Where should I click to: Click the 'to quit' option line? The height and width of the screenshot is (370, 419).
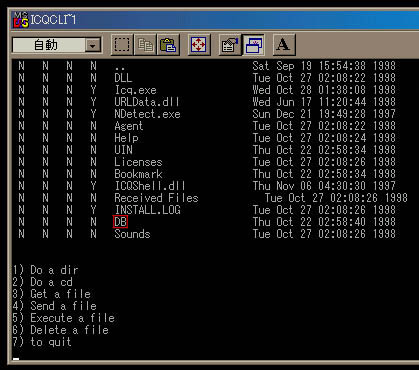point(42,342)
